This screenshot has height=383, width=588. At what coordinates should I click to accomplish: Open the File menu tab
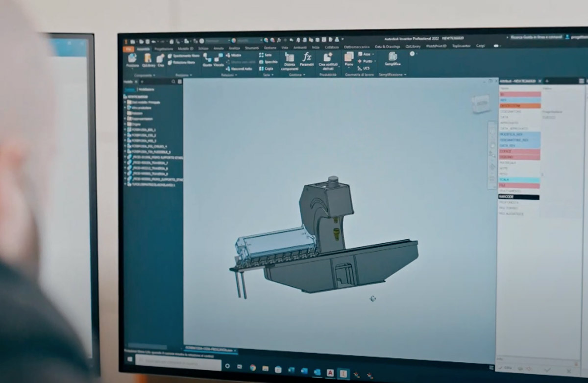pyautogui.click(x=128, y=48)
